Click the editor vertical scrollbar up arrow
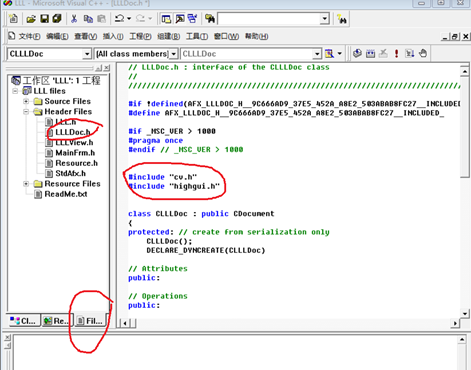The width and height of the screenshot is (471, 370). coord(465,71)
